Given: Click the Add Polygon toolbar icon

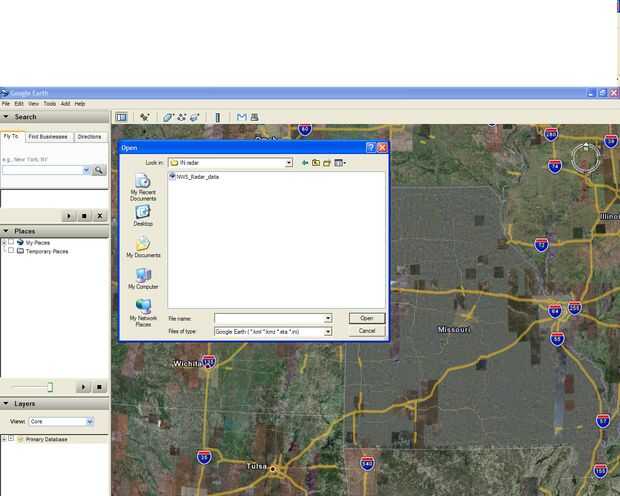Looking at the screenshot, I should (x=168, y=117).
